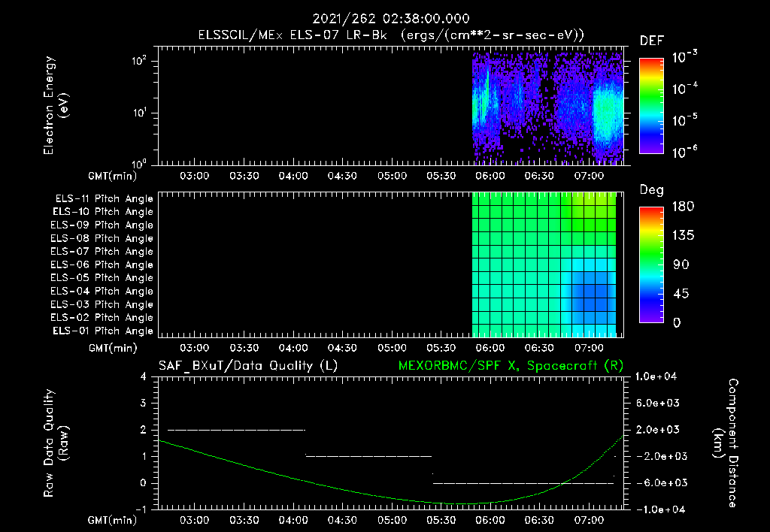Click the 05:30 tick under the bottom panel

pos(441,520)
